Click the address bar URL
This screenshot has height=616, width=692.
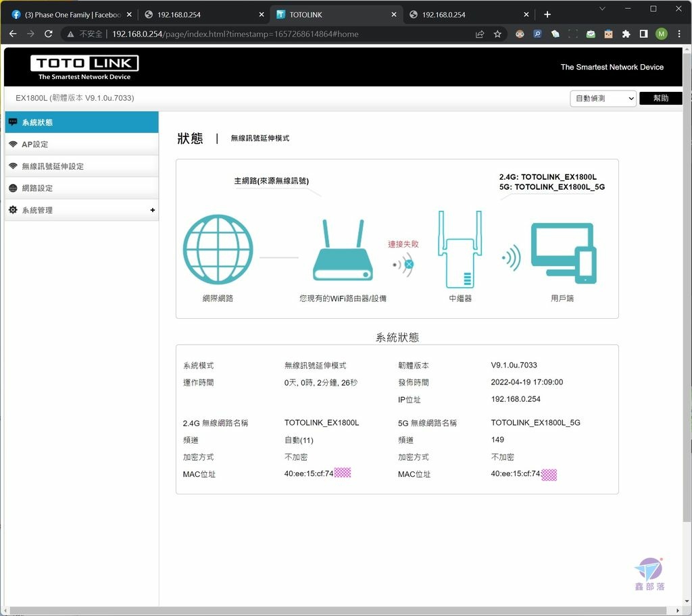pyautogui.click(x=234, y=34)
